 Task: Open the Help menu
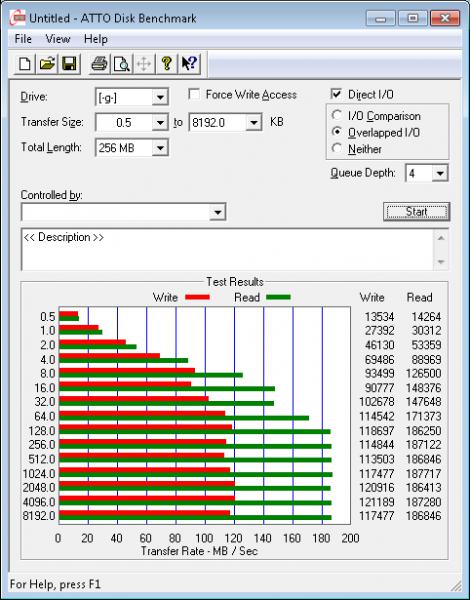click(x=96, y=39)
